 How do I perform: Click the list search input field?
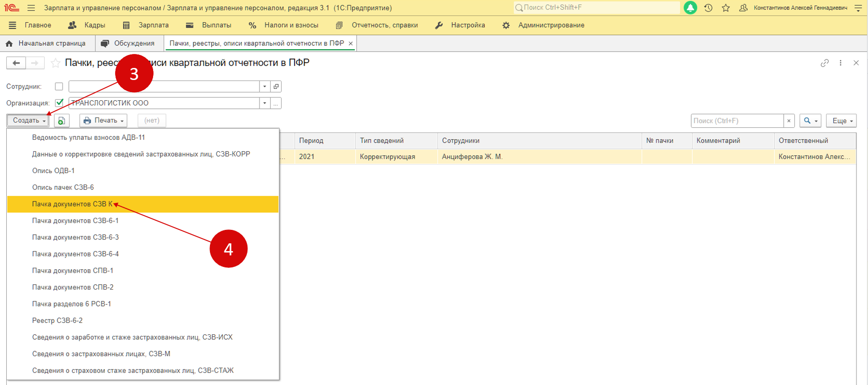click(x=737, y=121)
